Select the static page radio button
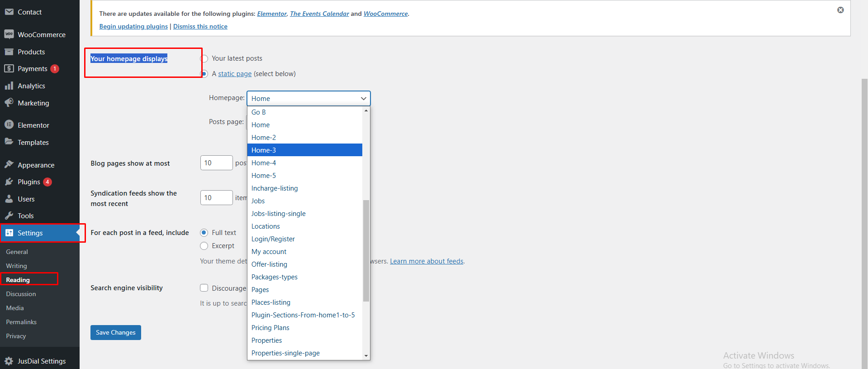This screenshot has width=868, height=369. [204, 74]
